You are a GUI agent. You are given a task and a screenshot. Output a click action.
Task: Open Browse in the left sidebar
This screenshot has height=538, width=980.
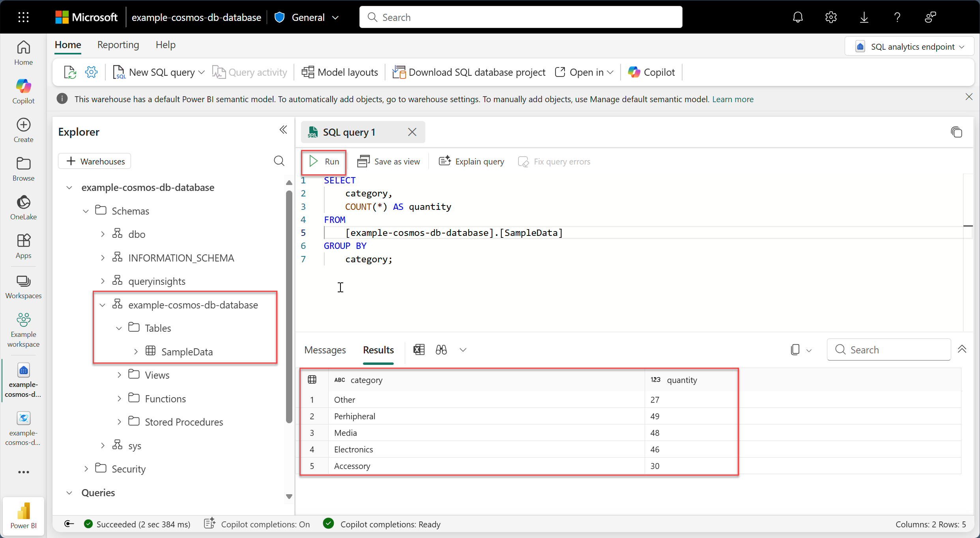[23, 169]
